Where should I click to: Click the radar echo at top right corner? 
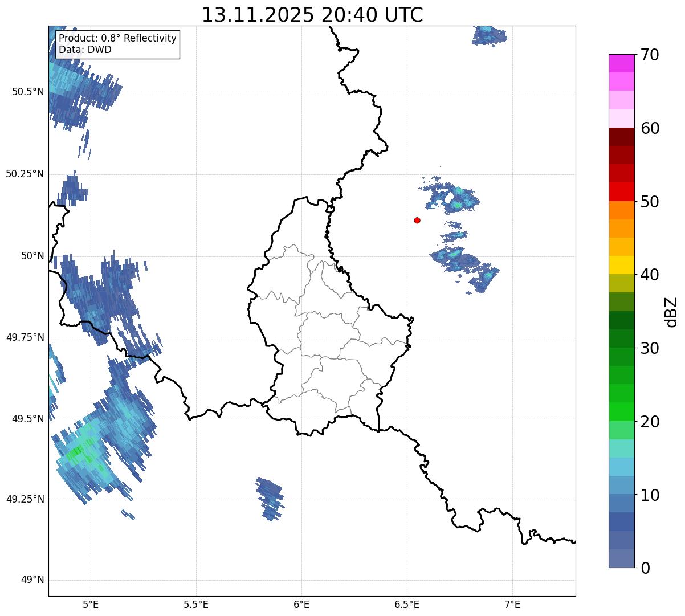tap(490, 35)
